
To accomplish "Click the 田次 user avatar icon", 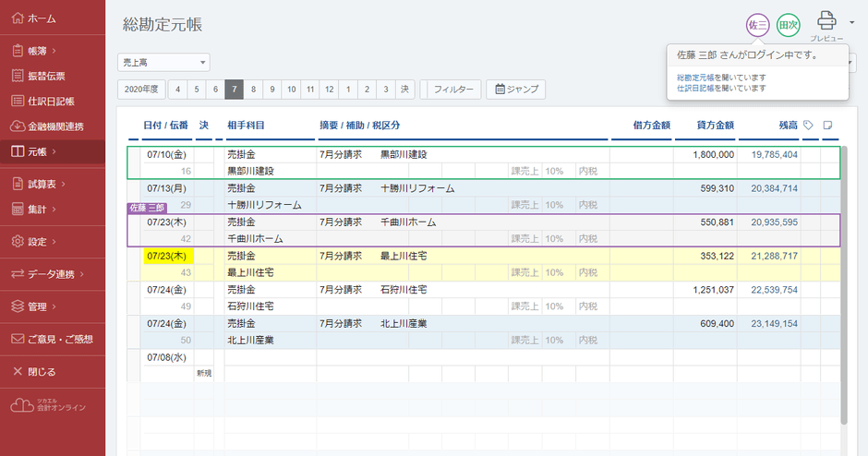I will [x=788, y=25].
